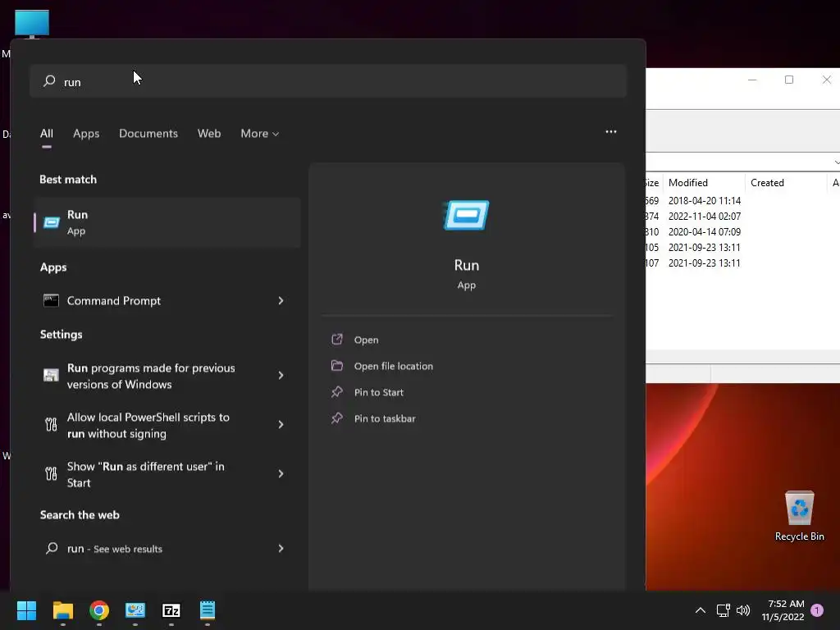Choose Pin to Start for Run
The image size is (840, 630).
click(x=378, y=392)
